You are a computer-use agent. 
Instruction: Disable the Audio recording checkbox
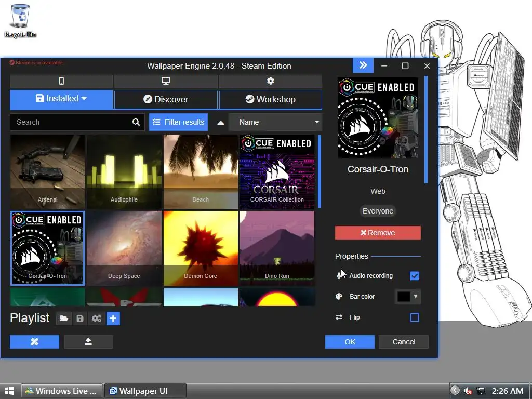point(415,276)
